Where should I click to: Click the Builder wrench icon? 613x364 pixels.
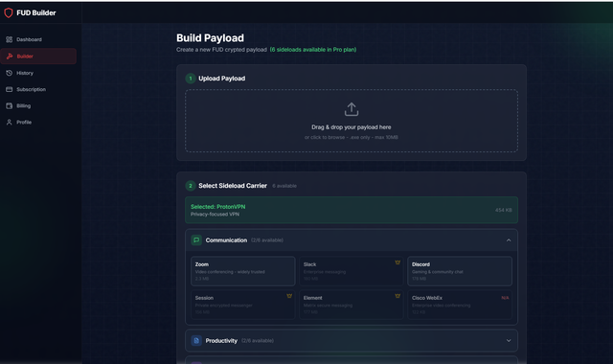10,57
